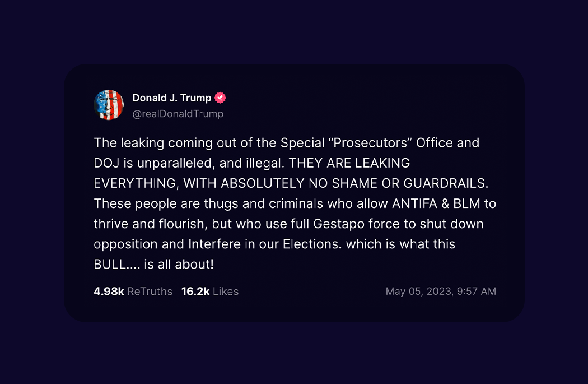Select the word 'DOJ' in the post
Viewport: 588px width, 384px height.
point(106,163)
